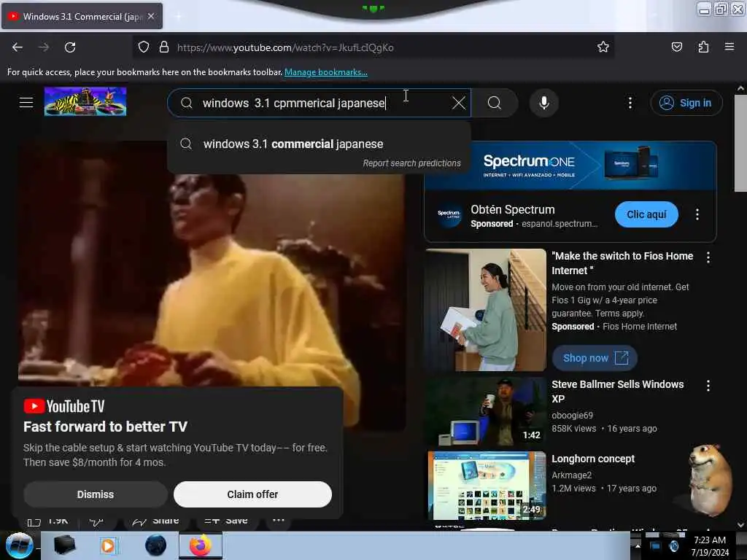Open the dark globe taskbar icon
The image size is (747, 560).
156,545
